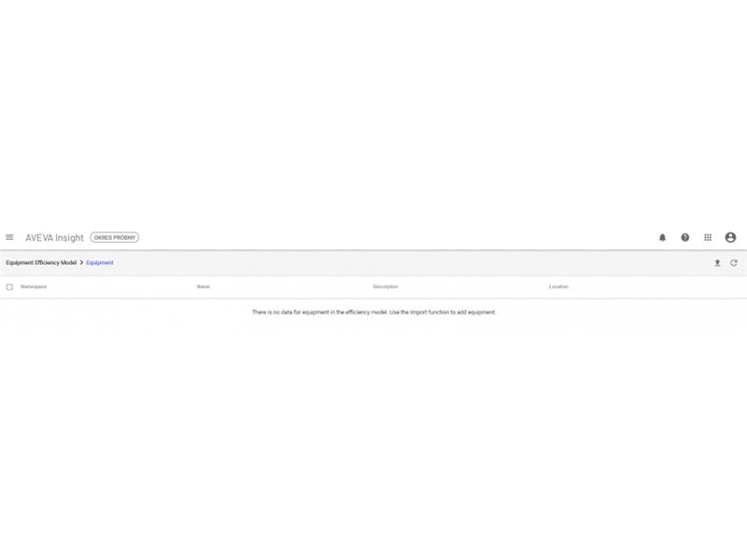Open the notifications bell
Screen dimensions: 747x560
point(662,237)
